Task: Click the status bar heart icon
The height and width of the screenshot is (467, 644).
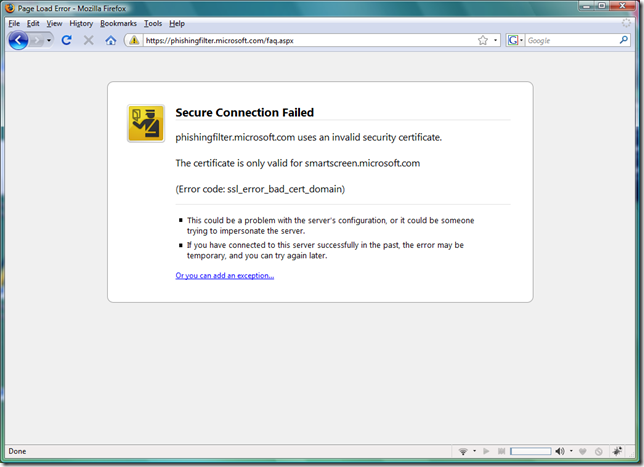Action: [582, 451]
